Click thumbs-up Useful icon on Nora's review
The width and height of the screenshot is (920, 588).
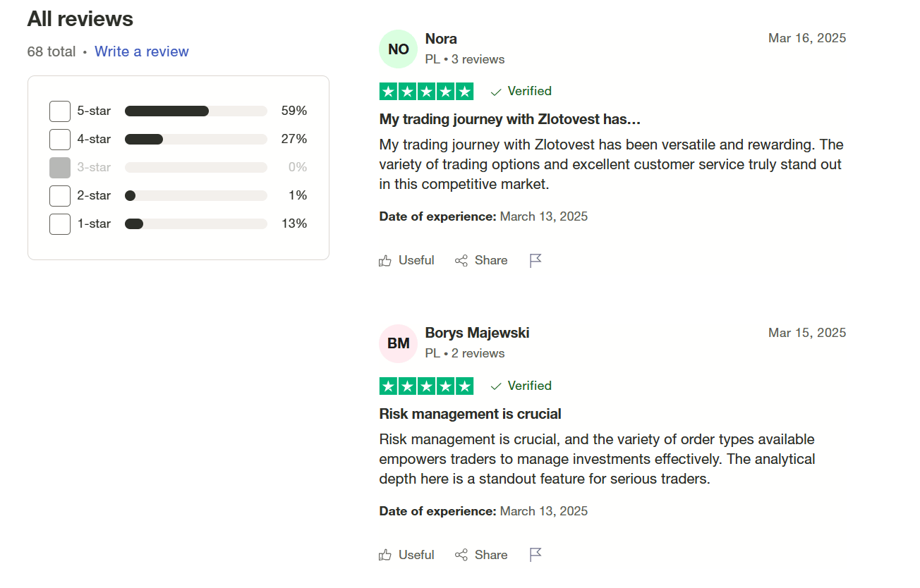coord(385,261)
